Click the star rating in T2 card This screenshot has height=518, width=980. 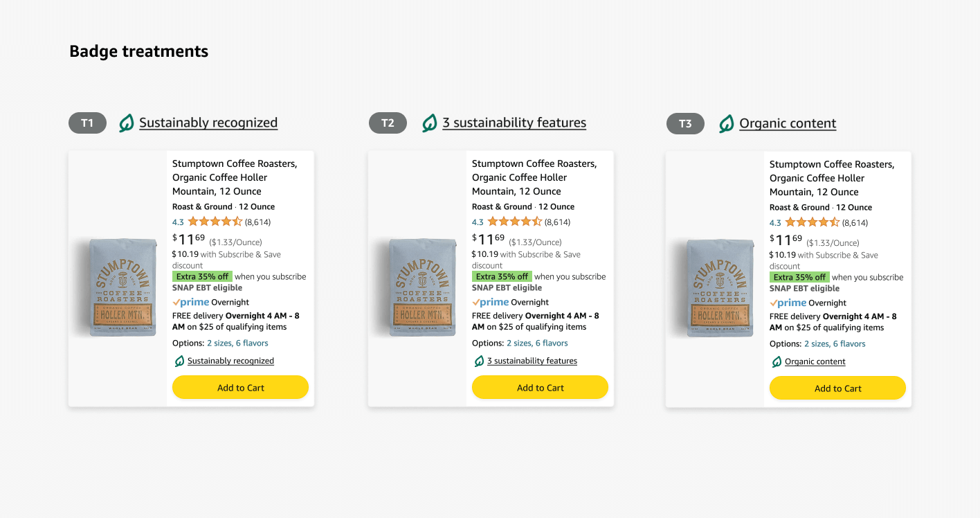click(515, 222)
